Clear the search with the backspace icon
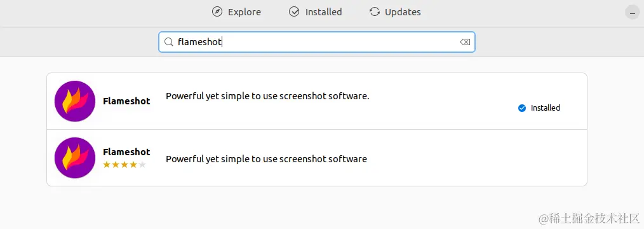This screenshot has height=229, width=644. click(464, 42)
